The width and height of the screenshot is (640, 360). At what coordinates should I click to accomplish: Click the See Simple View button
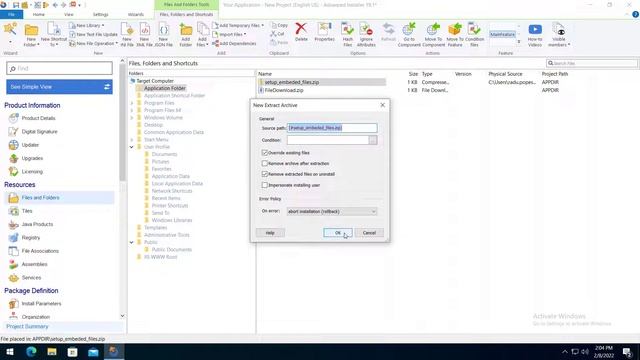point(60,87)
